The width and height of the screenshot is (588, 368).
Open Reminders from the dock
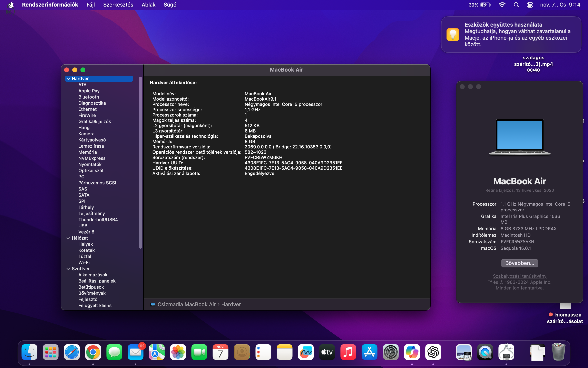[263, 352]
